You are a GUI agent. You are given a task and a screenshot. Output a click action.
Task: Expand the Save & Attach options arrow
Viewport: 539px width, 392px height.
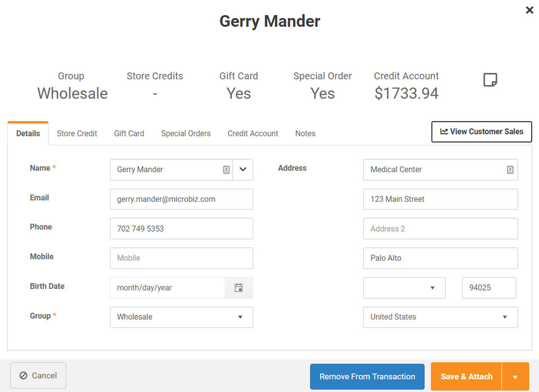pos(515,377)
